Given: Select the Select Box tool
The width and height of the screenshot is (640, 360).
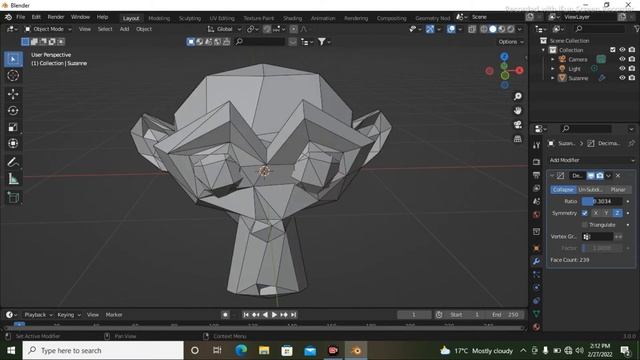Looking at the screenshot, I should point(13,59).
